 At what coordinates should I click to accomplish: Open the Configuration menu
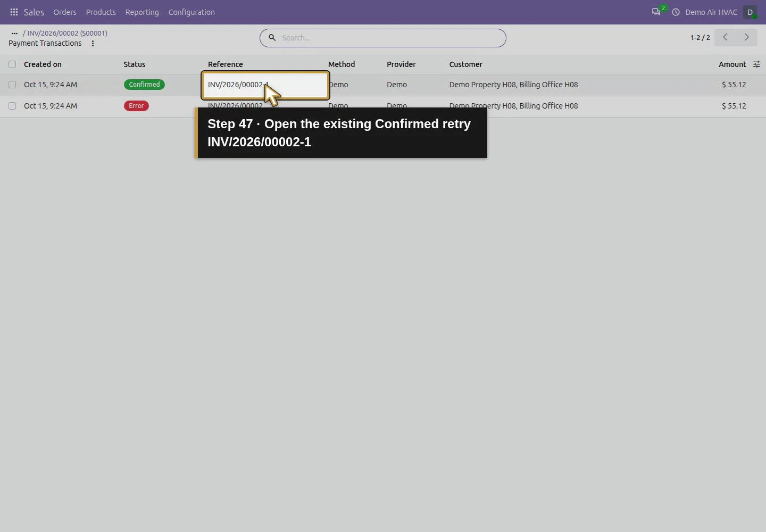[x=191, y=12]
